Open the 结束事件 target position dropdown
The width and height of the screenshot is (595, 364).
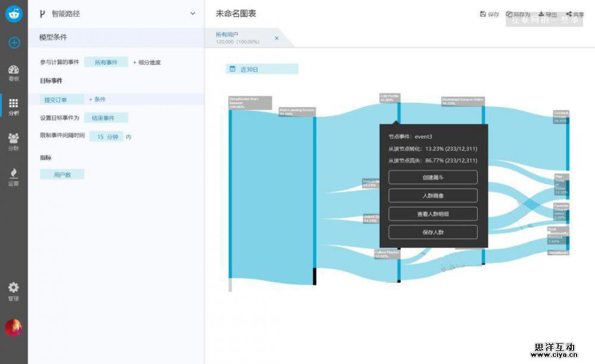point(106,118)
